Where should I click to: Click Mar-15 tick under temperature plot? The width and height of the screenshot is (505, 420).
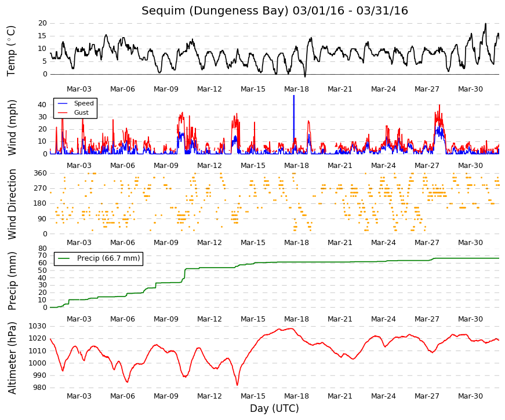(253, 89)
